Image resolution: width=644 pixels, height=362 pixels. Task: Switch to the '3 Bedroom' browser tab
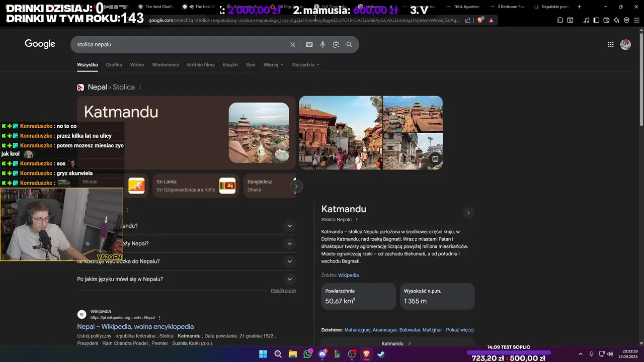coord(507,7)
